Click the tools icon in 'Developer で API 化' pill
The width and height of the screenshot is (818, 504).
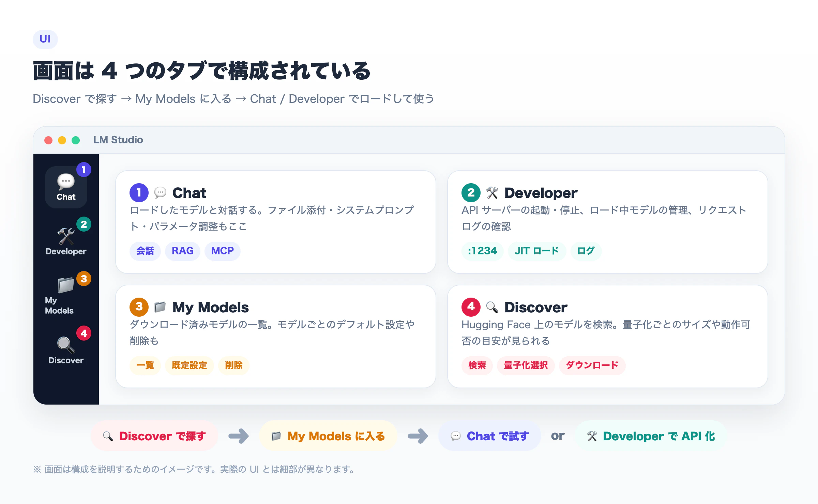pyautogui.click(x=592, y=436)
